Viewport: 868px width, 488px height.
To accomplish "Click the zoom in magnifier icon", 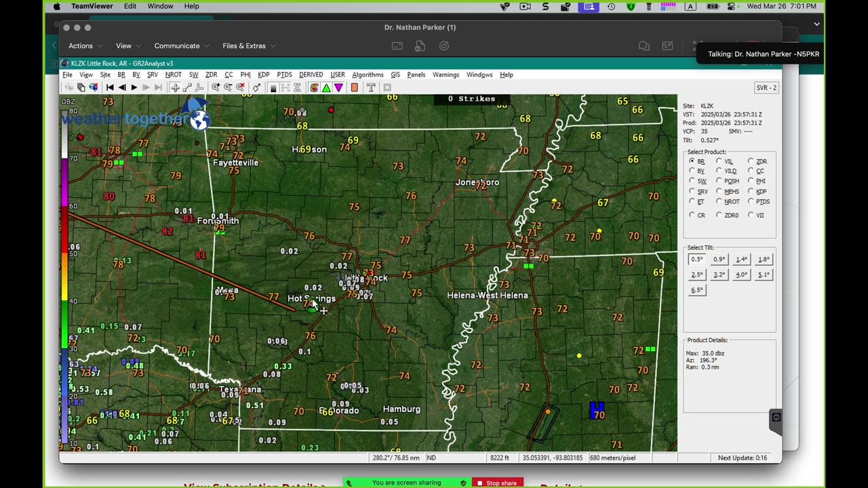I will coord(216,87).
